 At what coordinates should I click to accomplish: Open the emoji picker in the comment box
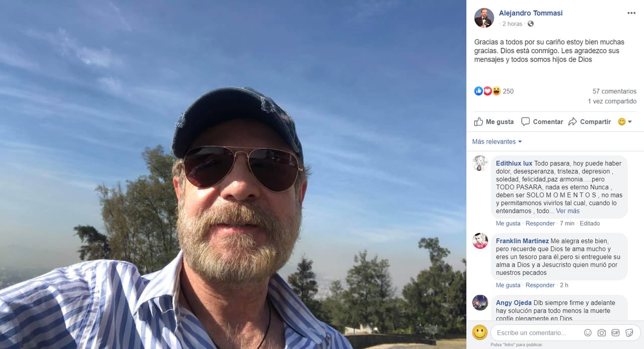pyautogui.click(x=588, y=333)
